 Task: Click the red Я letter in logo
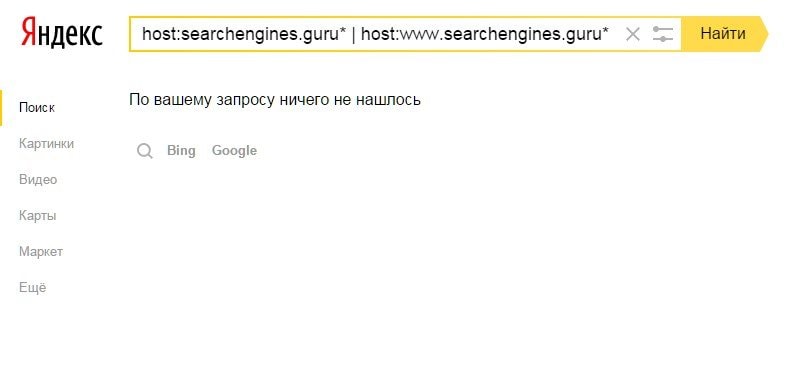tap(30, 33)
